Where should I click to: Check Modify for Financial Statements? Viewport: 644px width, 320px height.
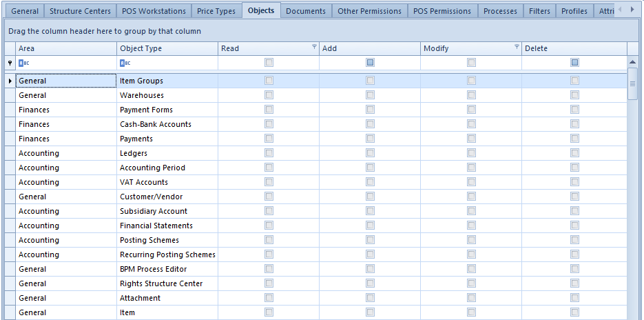click(x=472, y=226)
